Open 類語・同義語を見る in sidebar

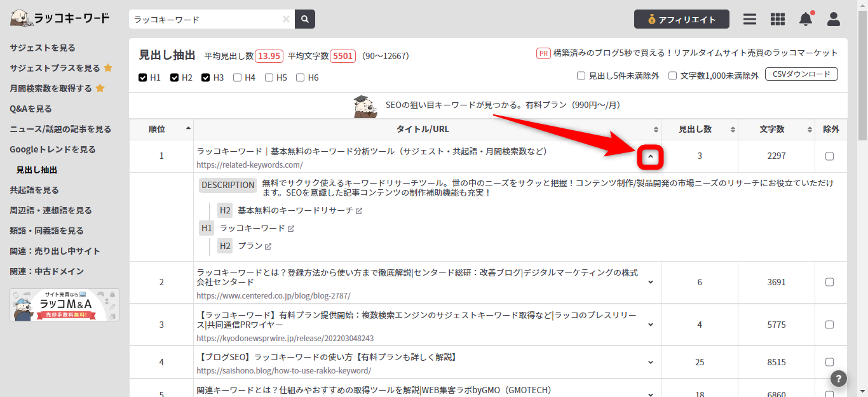[46, 231]
